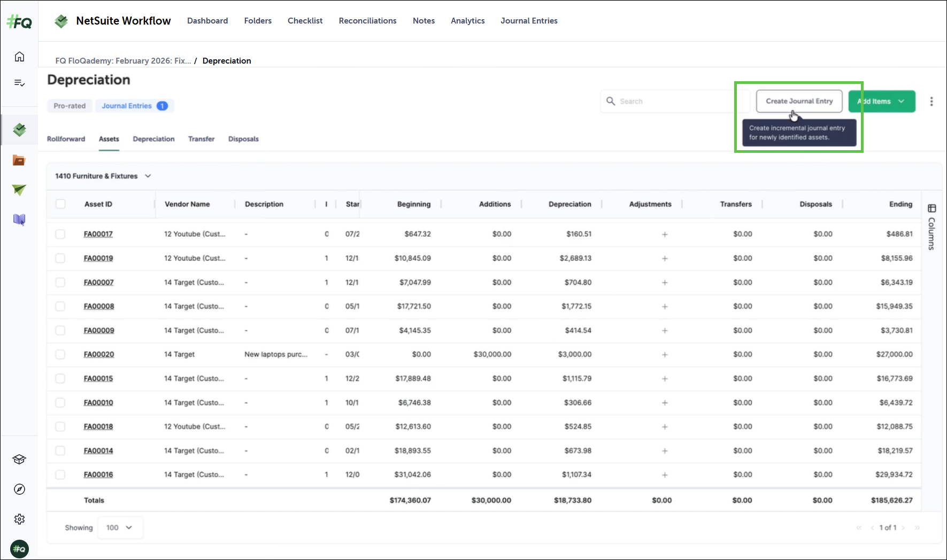This screenshot has width=947, height=560.
Task: Click the Journal Entries filter chip
Action: (x=135, y=106)
